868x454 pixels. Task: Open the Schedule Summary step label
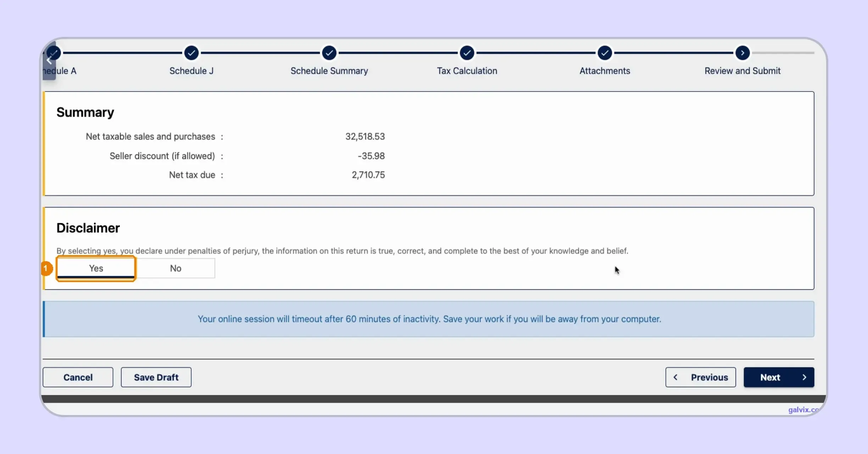click(x=329, y=71)
